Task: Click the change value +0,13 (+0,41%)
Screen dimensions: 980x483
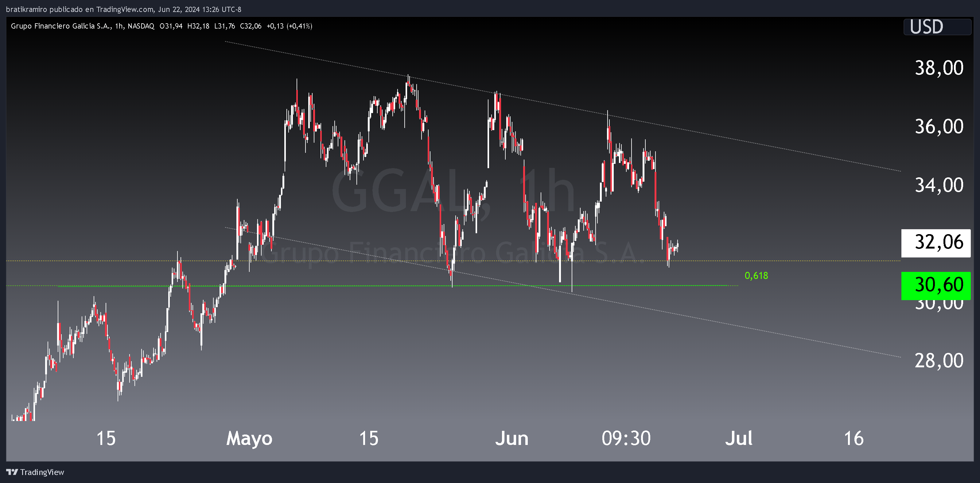Action: [x=290, y=26]
